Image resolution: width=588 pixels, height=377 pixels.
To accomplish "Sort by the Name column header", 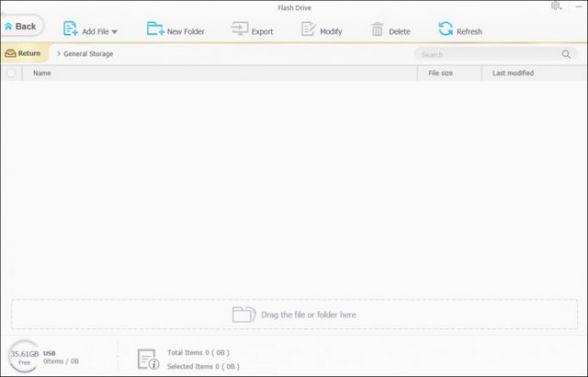I will 42,73.
